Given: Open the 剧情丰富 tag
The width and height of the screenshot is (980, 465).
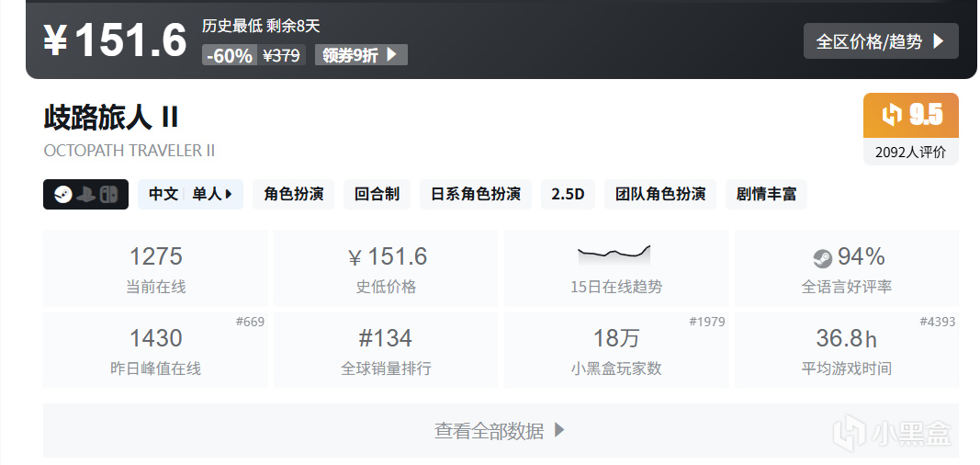Looking at the screenshot, I should [766, 195].
